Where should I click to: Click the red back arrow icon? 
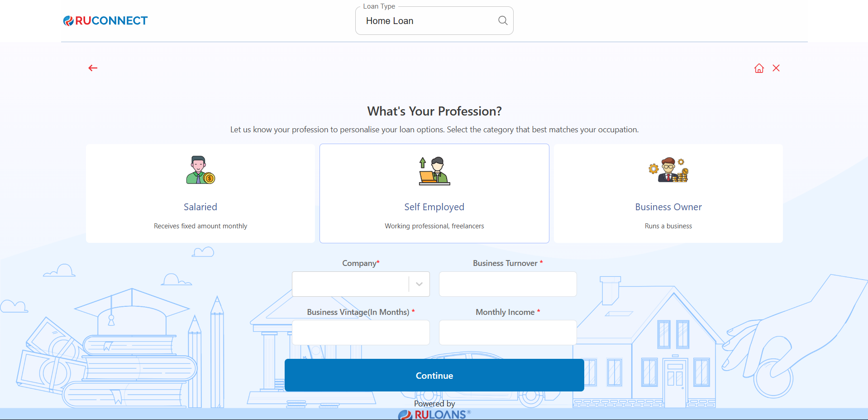[93, 68]
